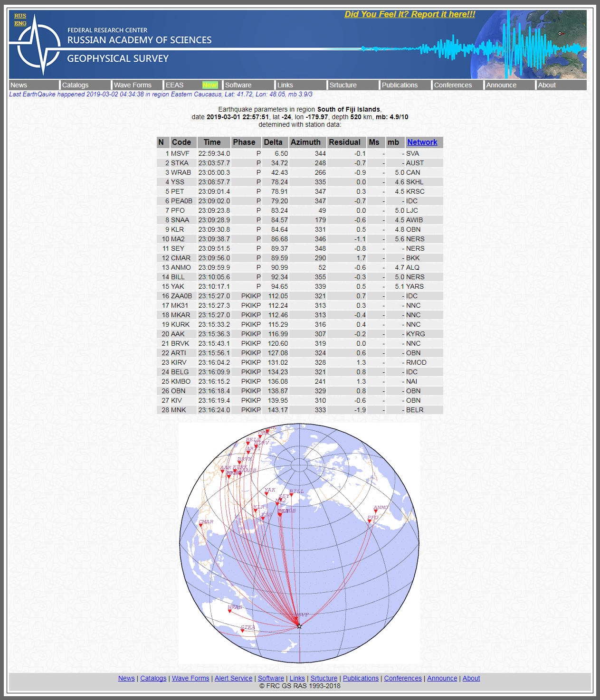This screenshot has height=700, width=600.
Task: Open the Conferences menu in top navigation
Action: 453,85
